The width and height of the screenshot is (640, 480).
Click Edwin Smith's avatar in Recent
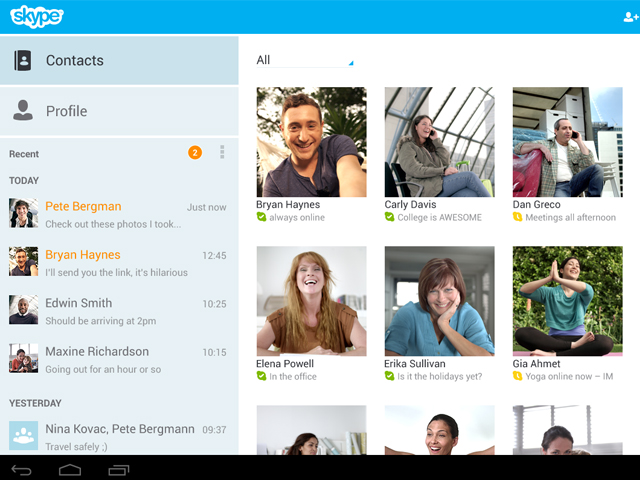(24, 310)
